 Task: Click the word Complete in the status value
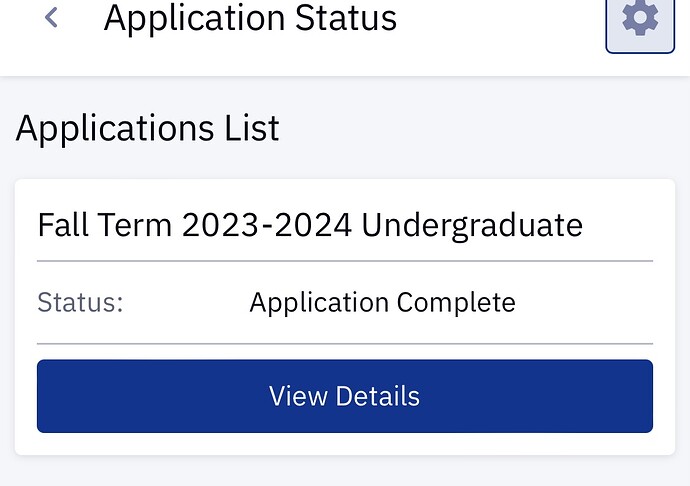(456, 302)
